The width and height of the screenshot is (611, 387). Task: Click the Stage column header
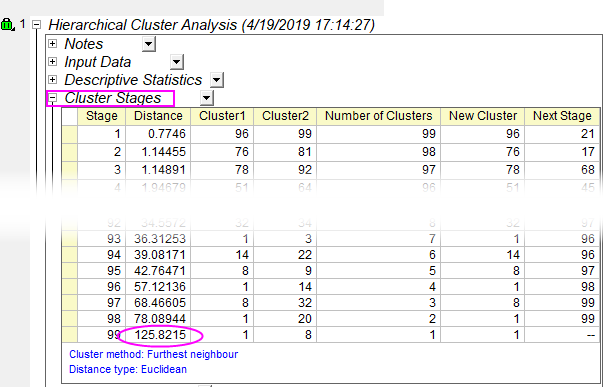pyautogui.click(x=102, y=116)
